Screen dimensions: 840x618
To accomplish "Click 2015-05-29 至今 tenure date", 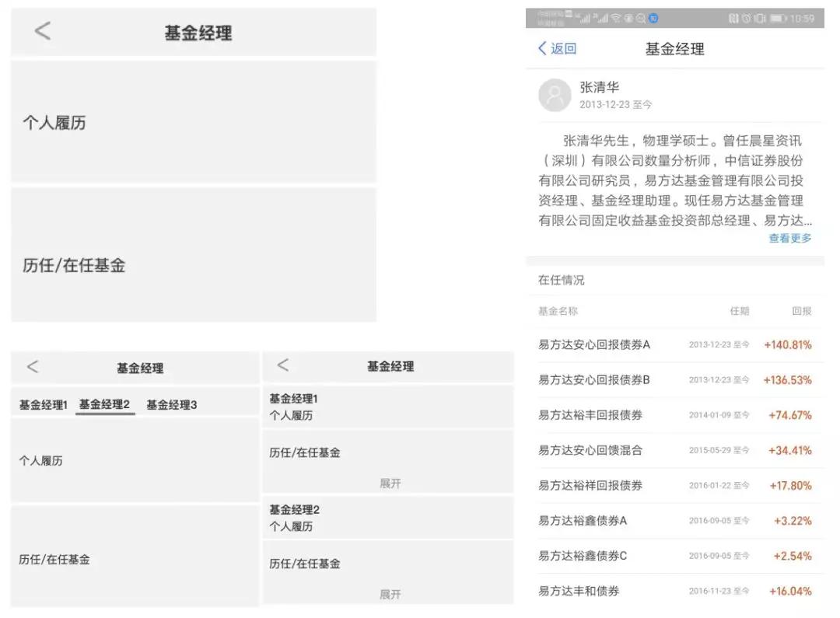I will click(x=719, y=450).
